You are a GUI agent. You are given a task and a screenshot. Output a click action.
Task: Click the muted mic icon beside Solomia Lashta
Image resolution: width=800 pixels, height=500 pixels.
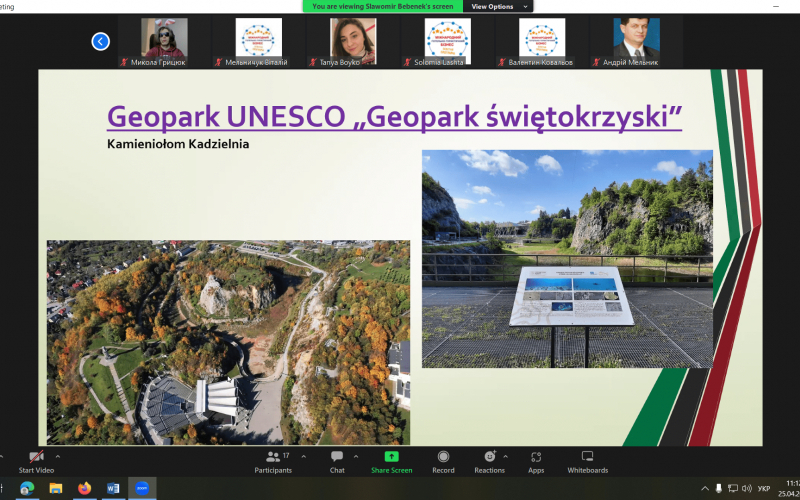tap(407, 62)
